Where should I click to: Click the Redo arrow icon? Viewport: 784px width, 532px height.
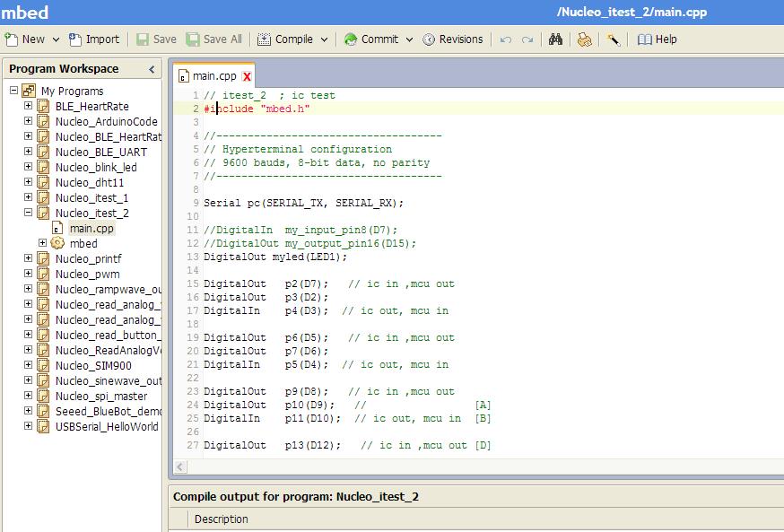pos(527,39)
